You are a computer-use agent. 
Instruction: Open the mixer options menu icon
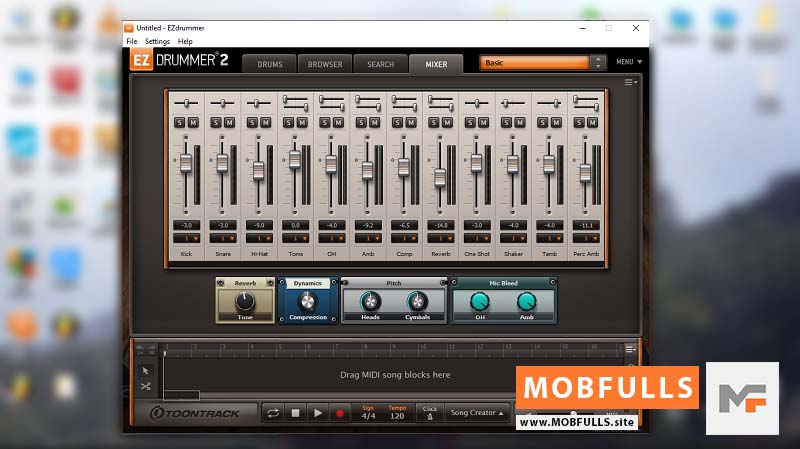[x=631, y=82]
